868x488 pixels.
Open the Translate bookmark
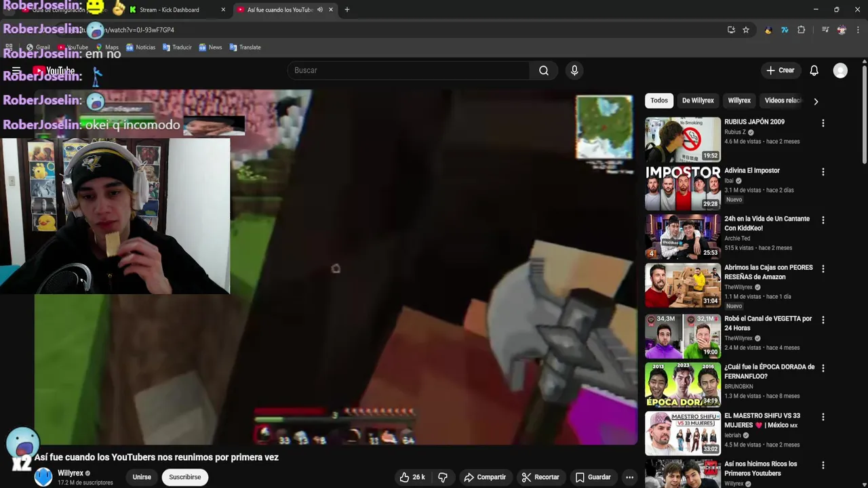[x=245, y=47]
